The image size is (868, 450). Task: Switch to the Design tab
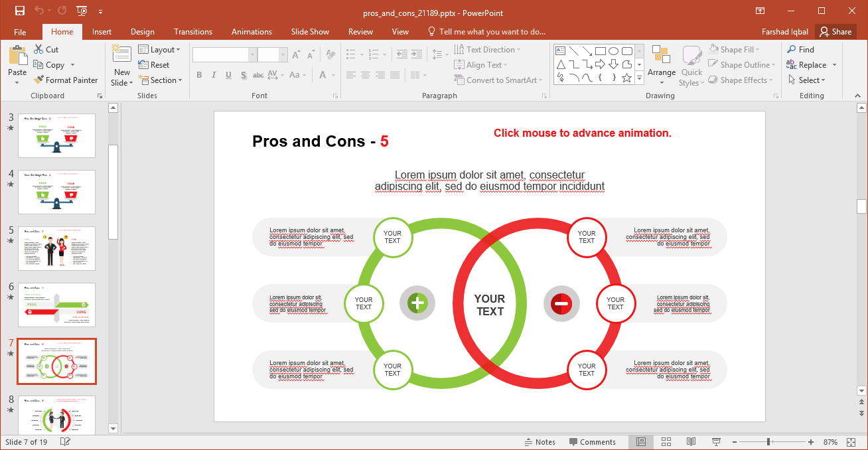tap(142, 32)
